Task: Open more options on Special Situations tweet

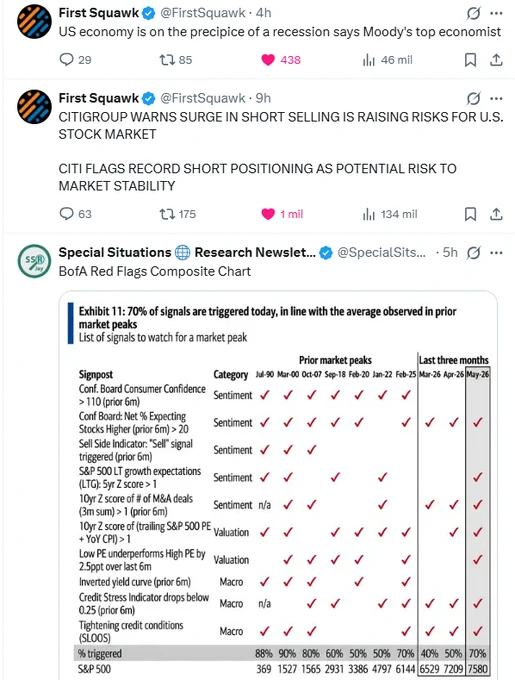Action: coord(496,252)
